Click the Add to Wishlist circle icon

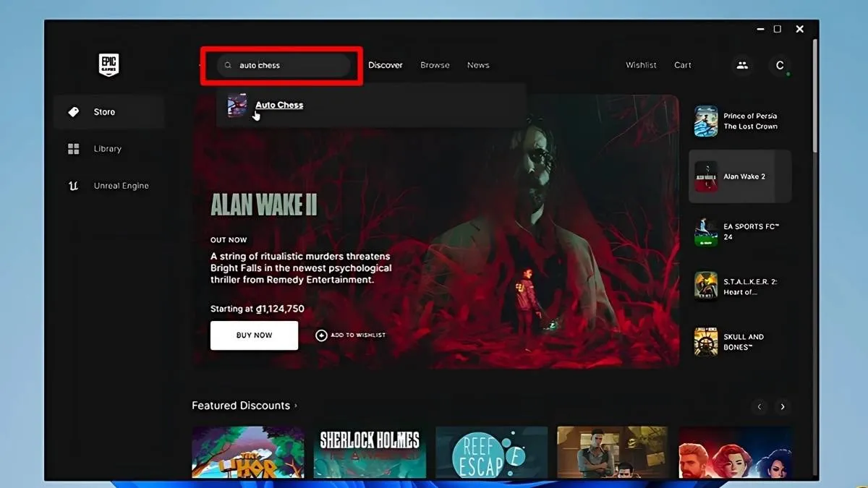(x=320, y=335)
